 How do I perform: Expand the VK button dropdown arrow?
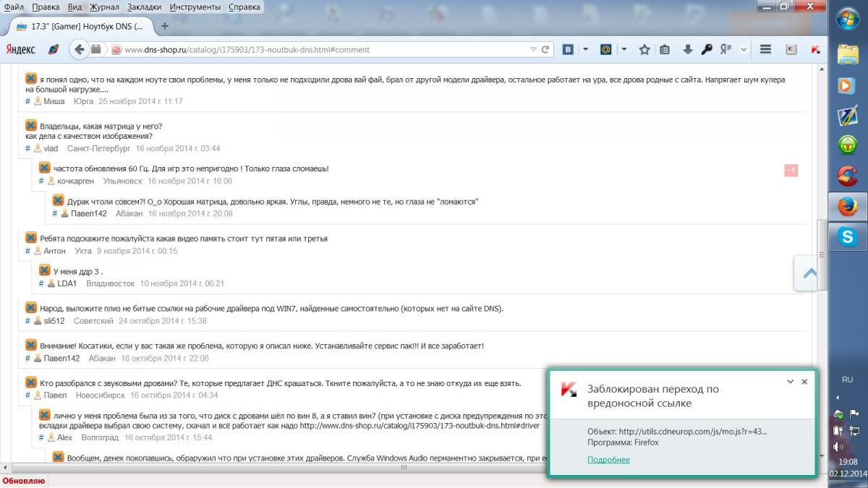pyautogui.click(x=585, y=50)
